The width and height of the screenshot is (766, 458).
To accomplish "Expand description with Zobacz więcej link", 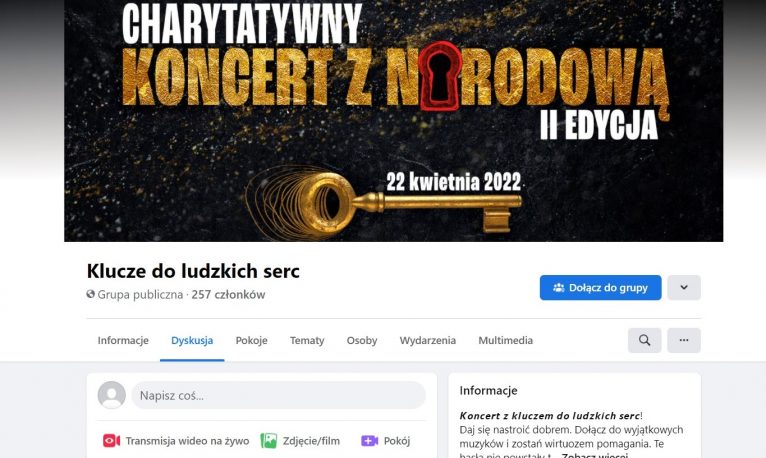I will coord(595,455).
